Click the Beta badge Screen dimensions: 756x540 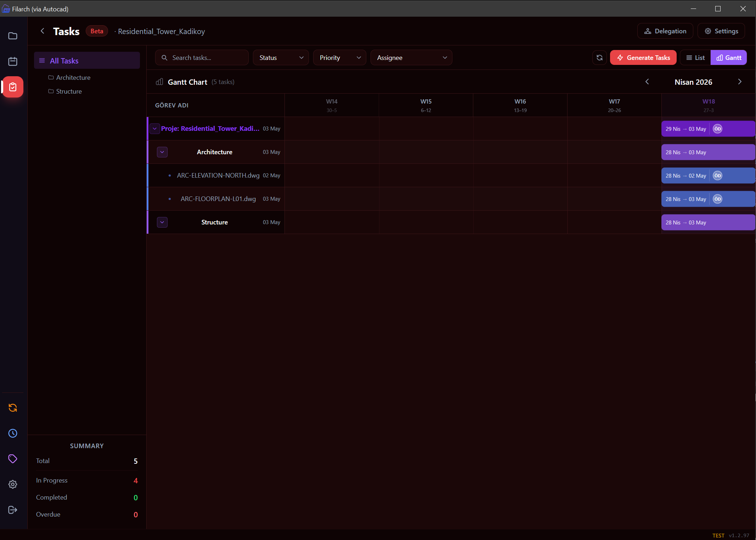[x=97, y=31]
